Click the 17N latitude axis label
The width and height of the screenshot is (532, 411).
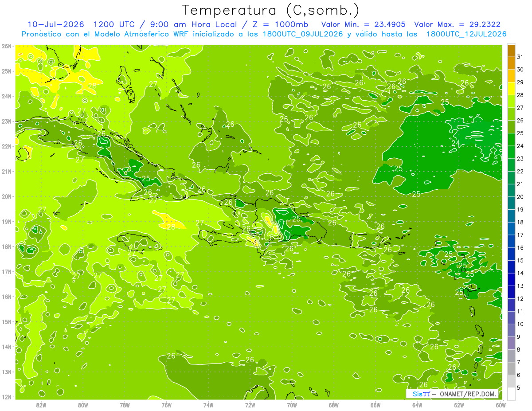(7, 272)
